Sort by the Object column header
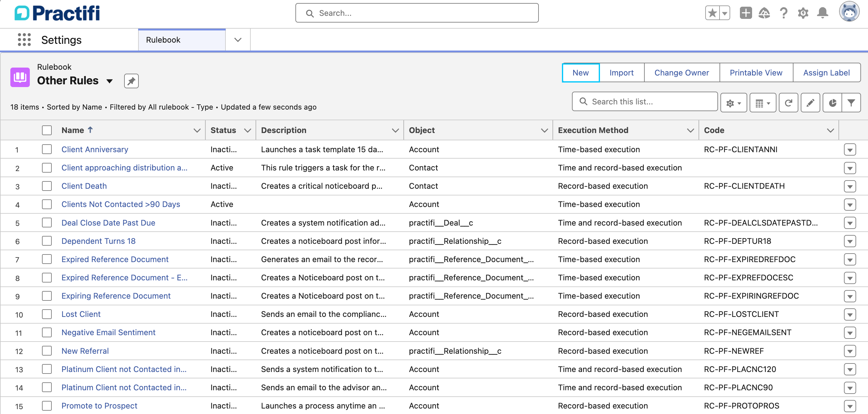The height and width of the screenshot is (414, 868). point(422,130)
